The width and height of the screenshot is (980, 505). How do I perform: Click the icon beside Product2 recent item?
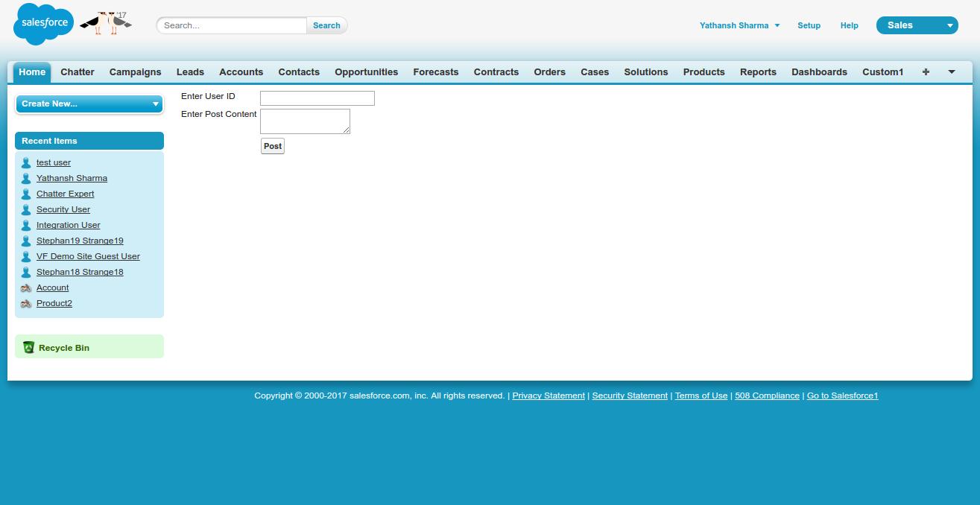click(26, 303)
